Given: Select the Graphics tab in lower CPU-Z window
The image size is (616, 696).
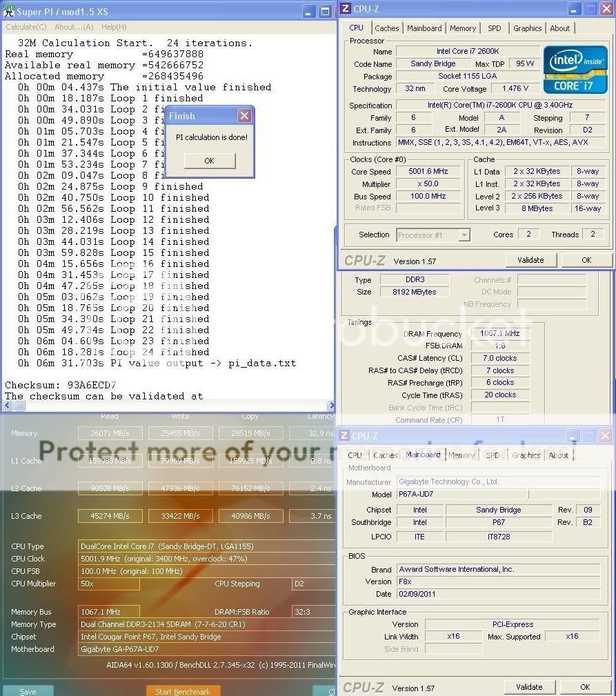Looking at the screenshot, I should coord(526,455).
